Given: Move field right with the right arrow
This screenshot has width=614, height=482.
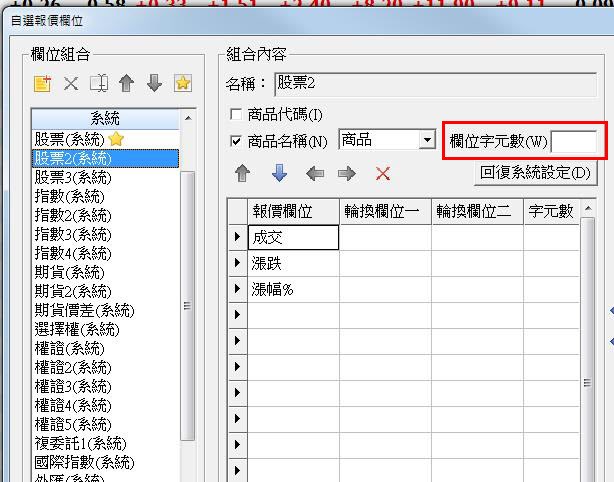Looking at the screenshot, I should 347,173.
